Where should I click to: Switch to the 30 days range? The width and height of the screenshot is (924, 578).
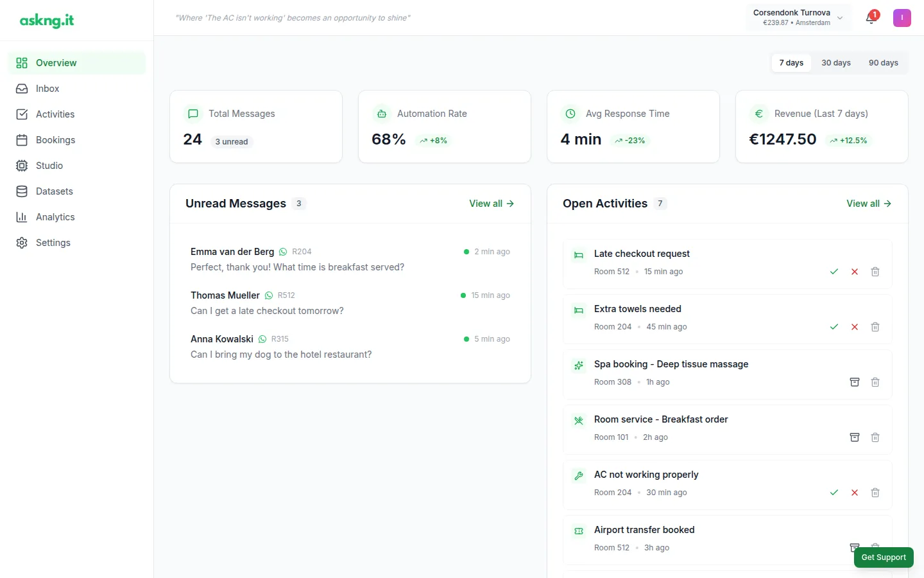(x=836, y=63)
